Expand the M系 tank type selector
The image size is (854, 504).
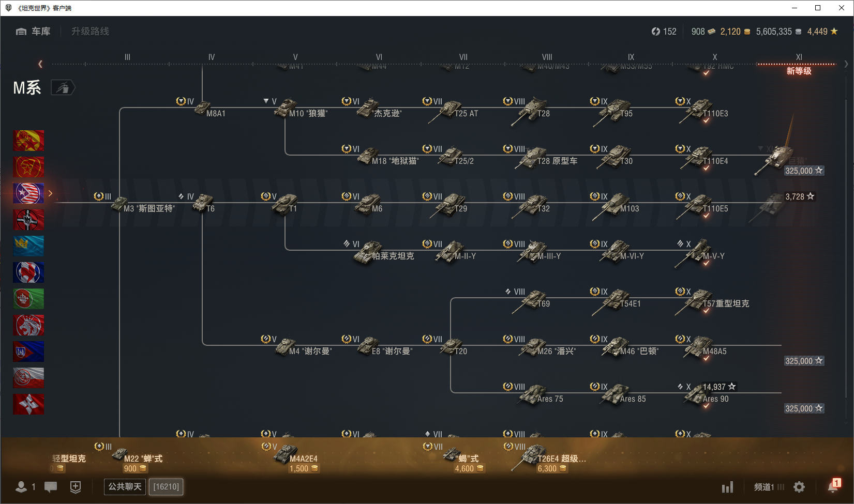point(63,88)
